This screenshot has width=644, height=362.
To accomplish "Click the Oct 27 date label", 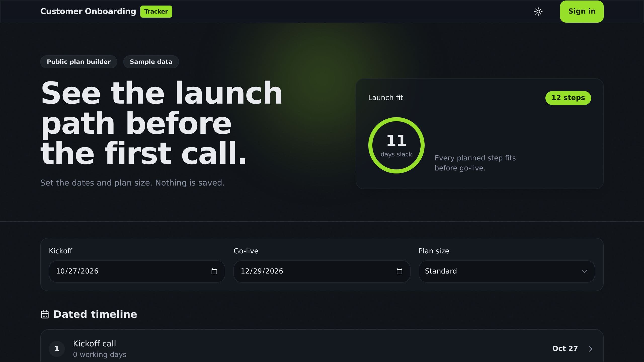I will click(565, 349).
